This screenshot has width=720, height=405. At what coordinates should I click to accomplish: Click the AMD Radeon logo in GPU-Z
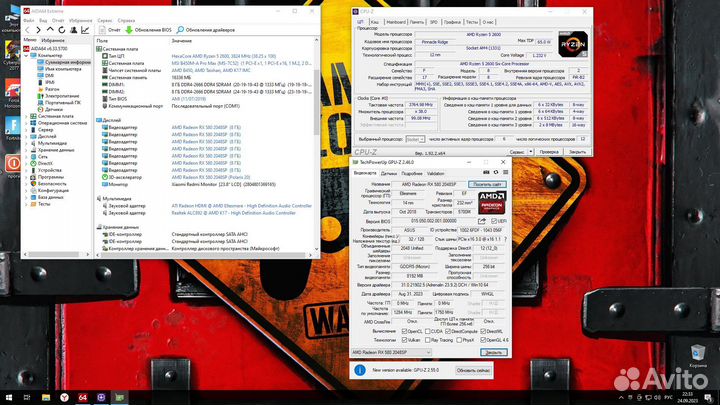pyautogui.click(x=492, y=202)
